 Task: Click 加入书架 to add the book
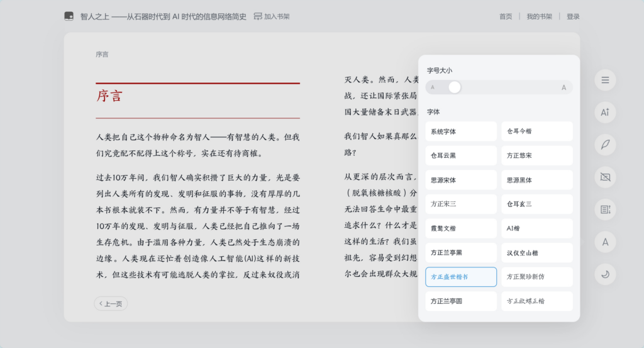pyautogui.click(x=272, y=16)
